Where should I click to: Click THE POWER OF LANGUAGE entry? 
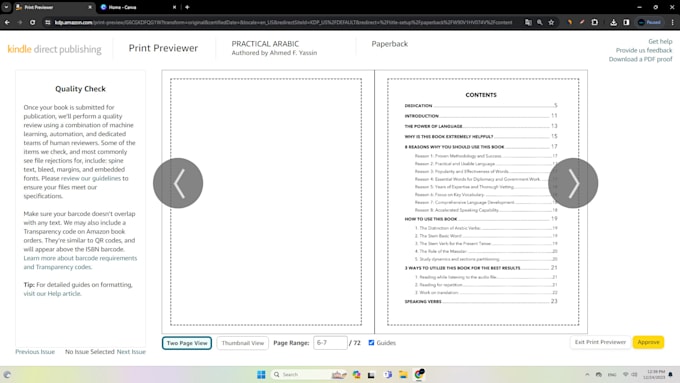coord(481,126)
